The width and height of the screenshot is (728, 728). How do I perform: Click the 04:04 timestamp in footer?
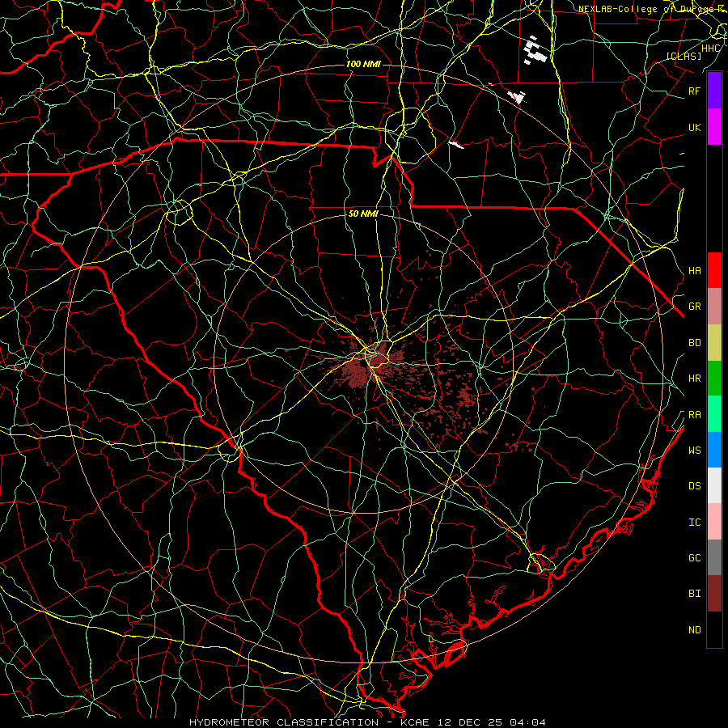pyautogui.click(x=527, y=722)
